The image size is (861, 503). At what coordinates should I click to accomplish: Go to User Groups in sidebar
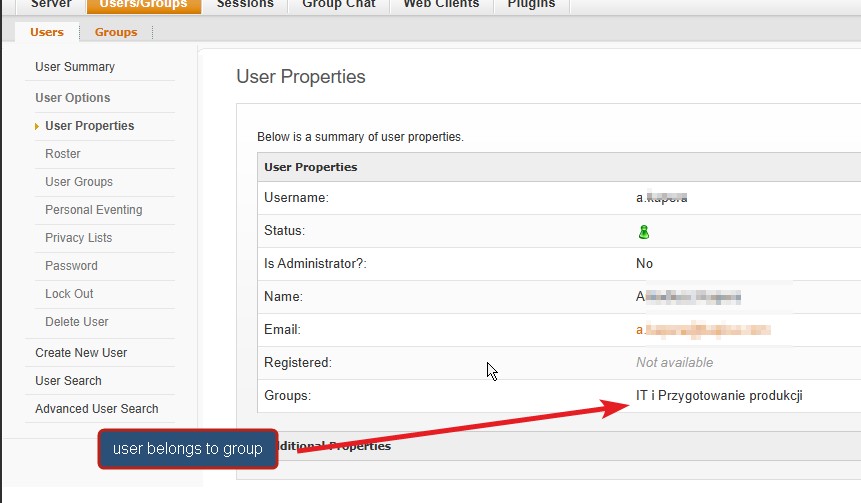(x=79, y=182)
